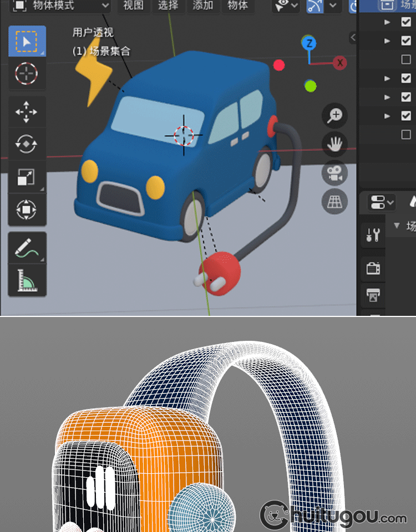Open the Tool properties wrench tab
416x532 pixels.
373,235
